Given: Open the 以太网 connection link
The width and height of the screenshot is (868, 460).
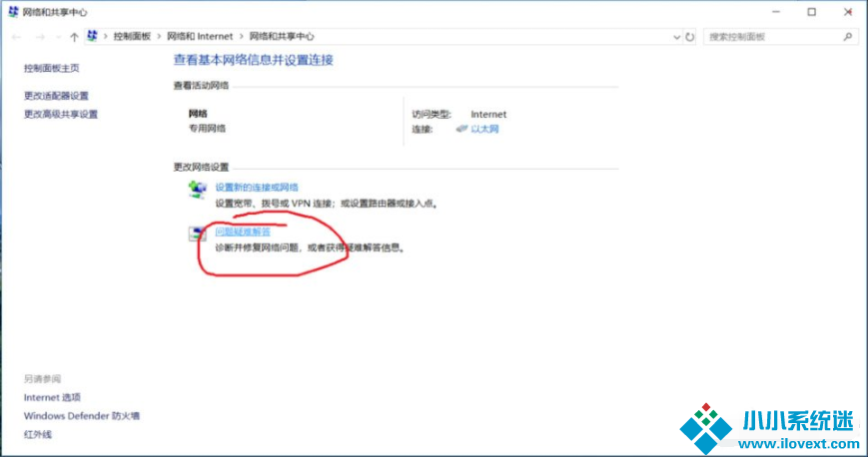Looking at the screenshot, I should point(484,129).
